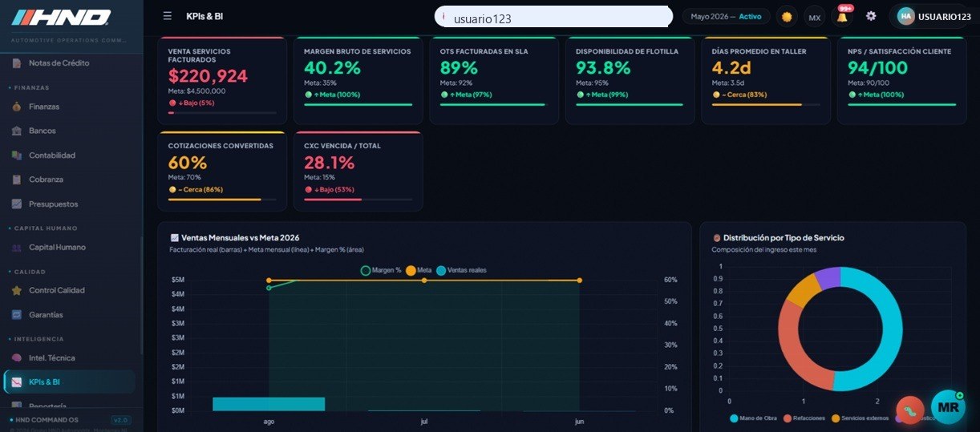Open the Margen Bruto de Servicios card

tap(358, 80)
